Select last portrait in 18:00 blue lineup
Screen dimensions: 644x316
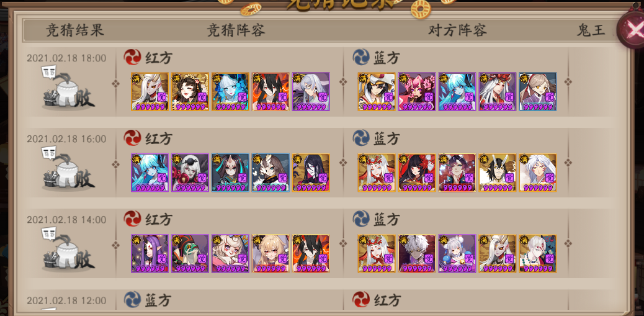538,92
